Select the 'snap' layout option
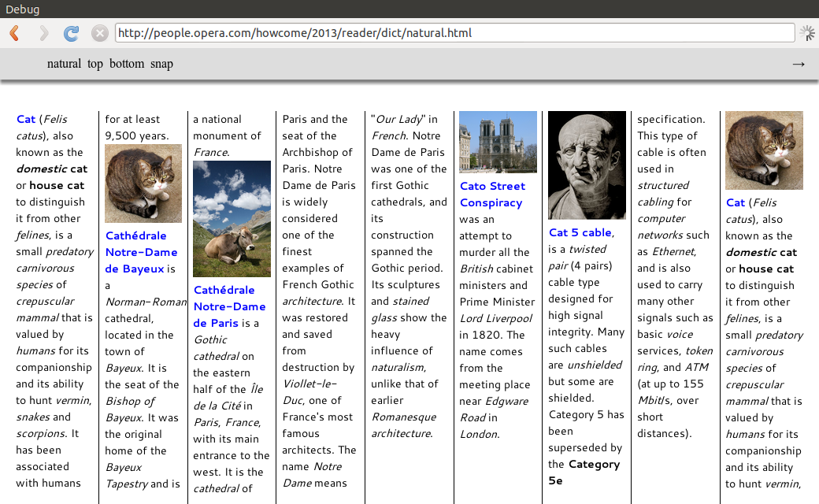The height and width of the screenshot is (504, 819). click(x=161, y=64)
